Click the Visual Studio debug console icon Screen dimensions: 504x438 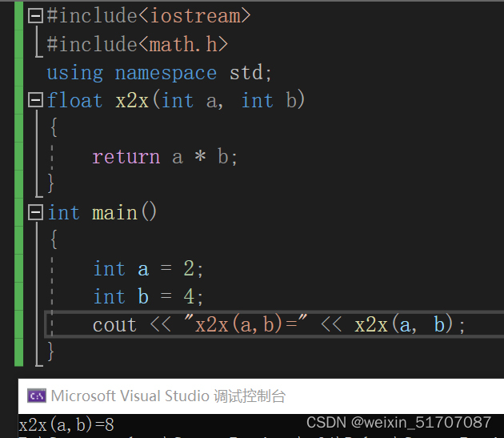coord(37,396)
